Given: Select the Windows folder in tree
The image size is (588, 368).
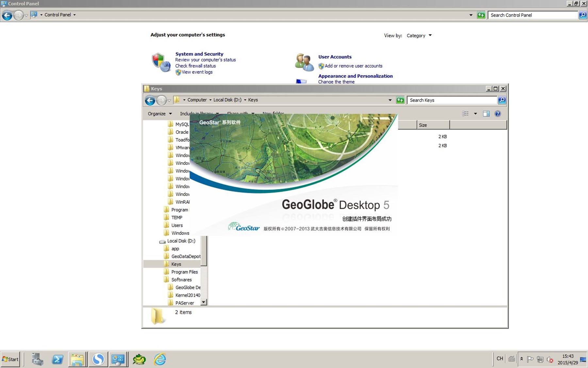Looking at the screenshot, I should pos(180,233).
